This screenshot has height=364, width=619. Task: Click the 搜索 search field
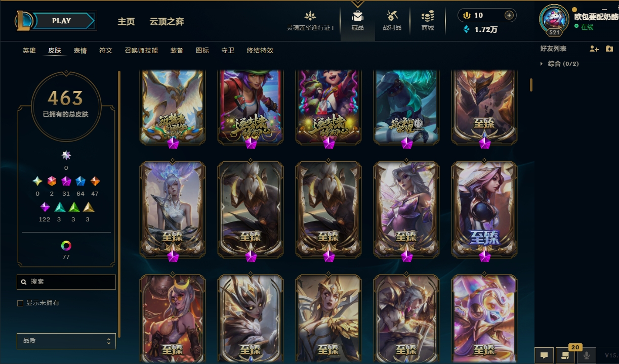(x=66, y=282)
